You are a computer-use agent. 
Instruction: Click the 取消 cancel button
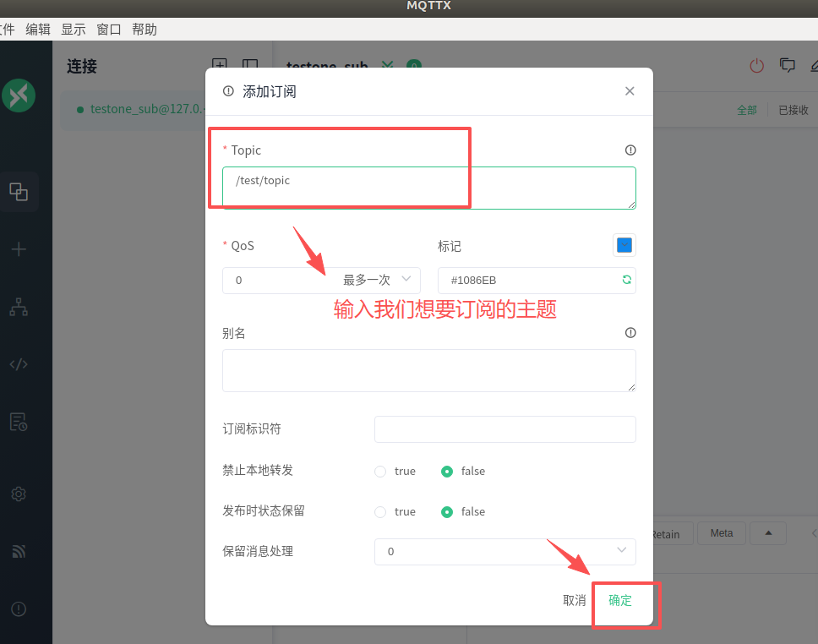574,601
